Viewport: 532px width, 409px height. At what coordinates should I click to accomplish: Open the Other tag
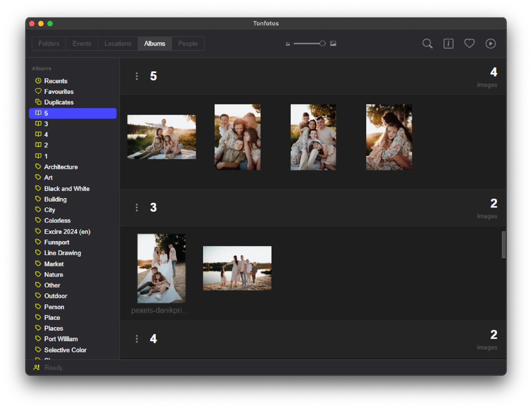(x=73, y=285)
